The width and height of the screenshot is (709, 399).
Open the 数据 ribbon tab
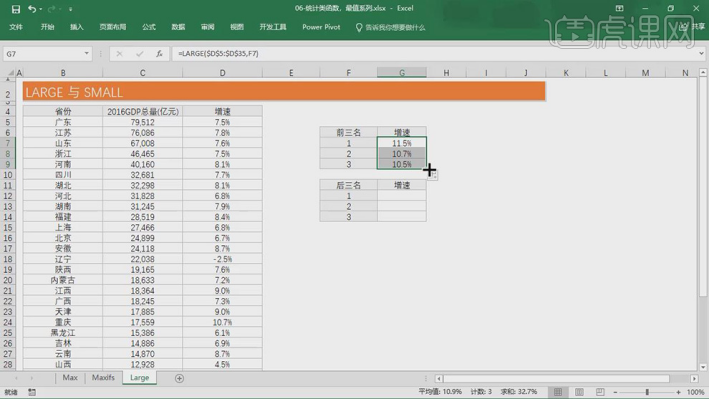(x=178, y=27)
